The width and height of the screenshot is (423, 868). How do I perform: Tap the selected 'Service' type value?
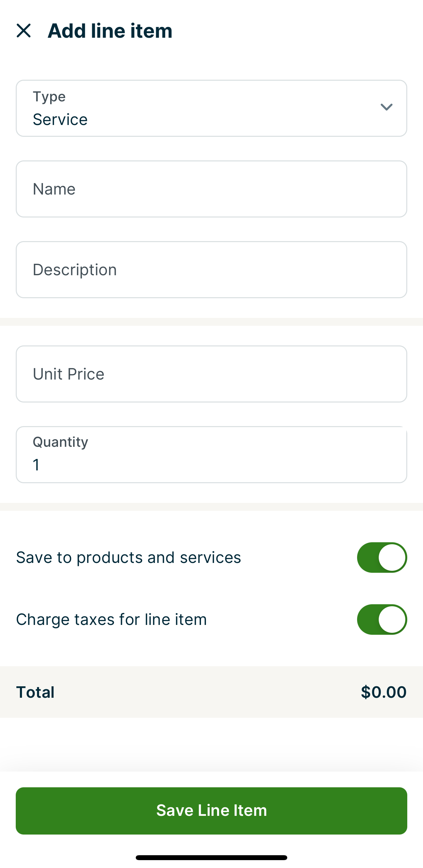[x=60, y=120]
